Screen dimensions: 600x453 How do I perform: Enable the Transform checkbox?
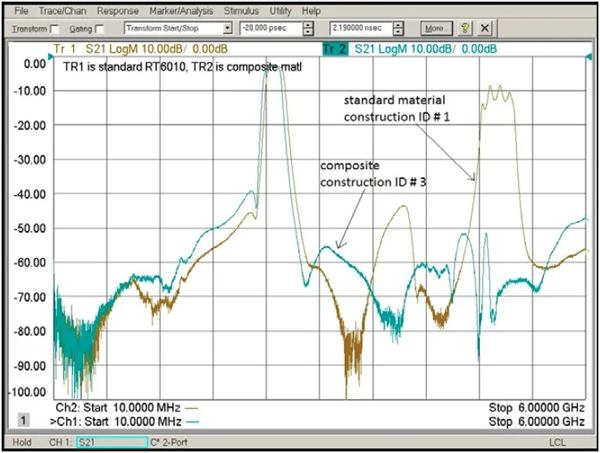(55, 29)
